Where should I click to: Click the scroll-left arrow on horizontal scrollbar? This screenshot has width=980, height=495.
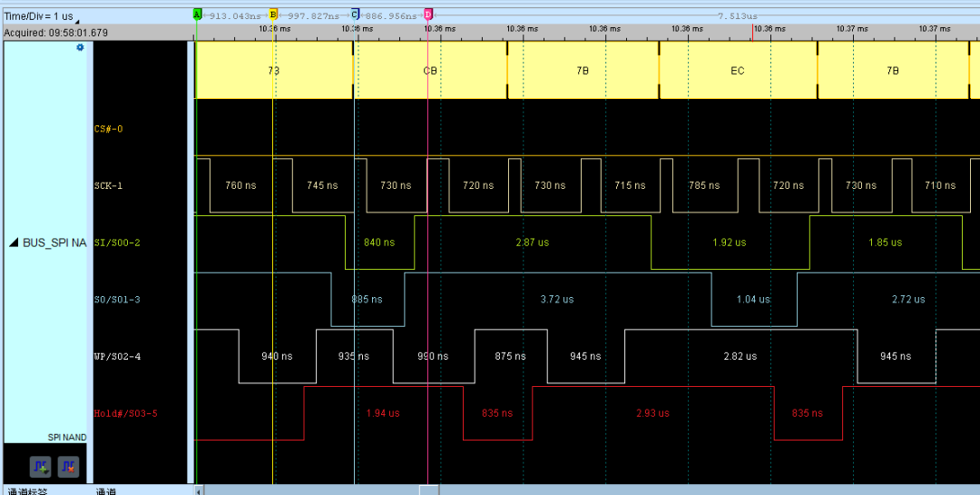[x=199, y=490]
